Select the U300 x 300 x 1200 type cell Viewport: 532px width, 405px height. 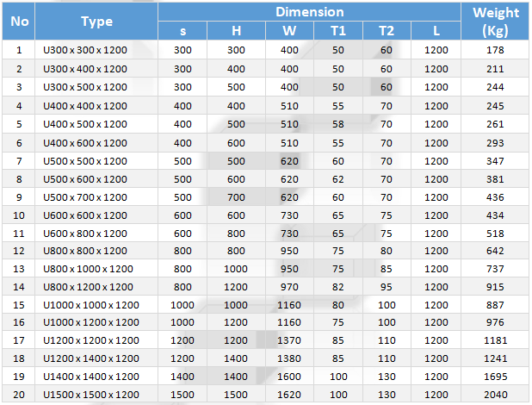click(x=84, y=50)
